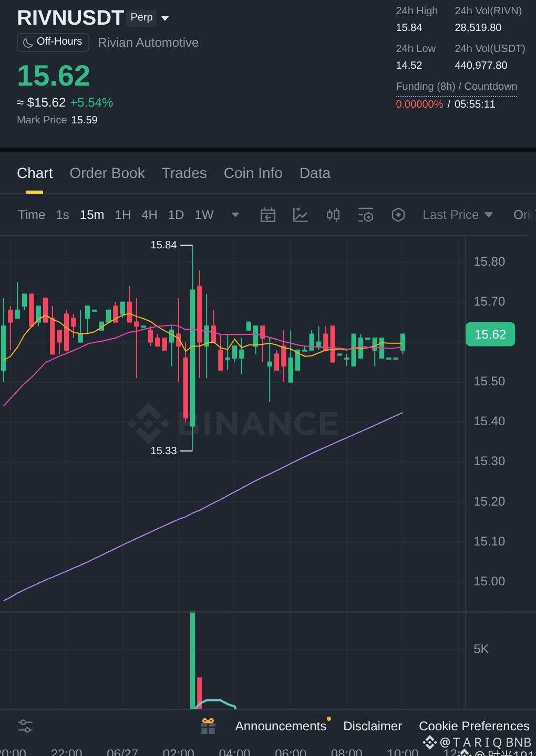Switch to the Order Book tab
Image resolution: width=536 pixels, height=756 pixels.
coord(107,173)
